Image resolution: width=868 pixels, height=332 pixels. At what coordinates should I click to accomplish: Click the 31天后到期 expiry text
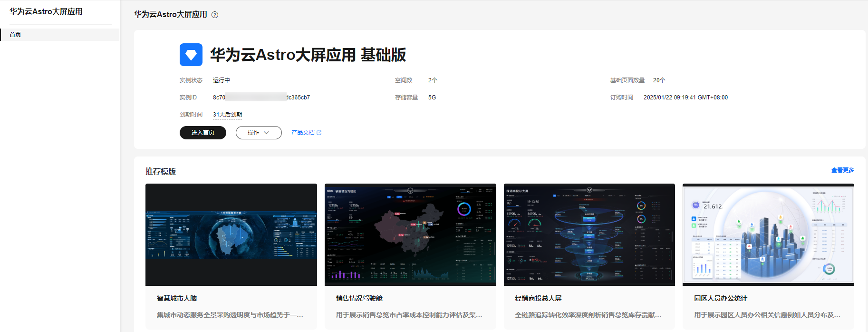pyautogui.click(x=227, y=115)
